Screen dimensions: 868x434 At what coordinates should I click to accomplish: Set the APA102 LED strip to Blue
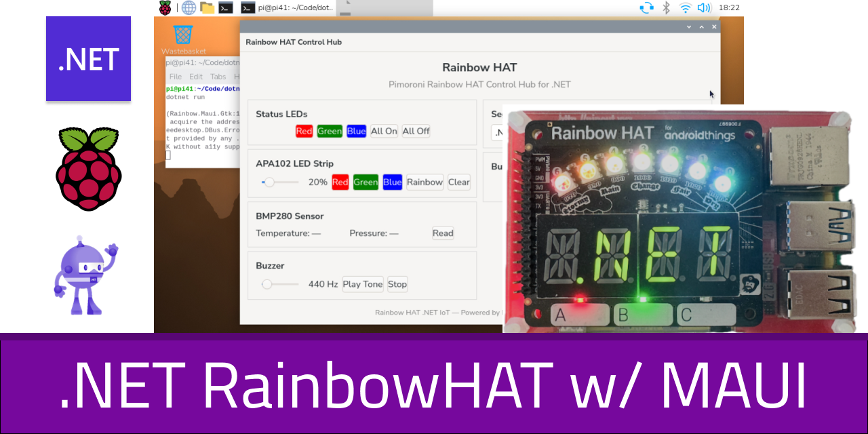point(393,182)
